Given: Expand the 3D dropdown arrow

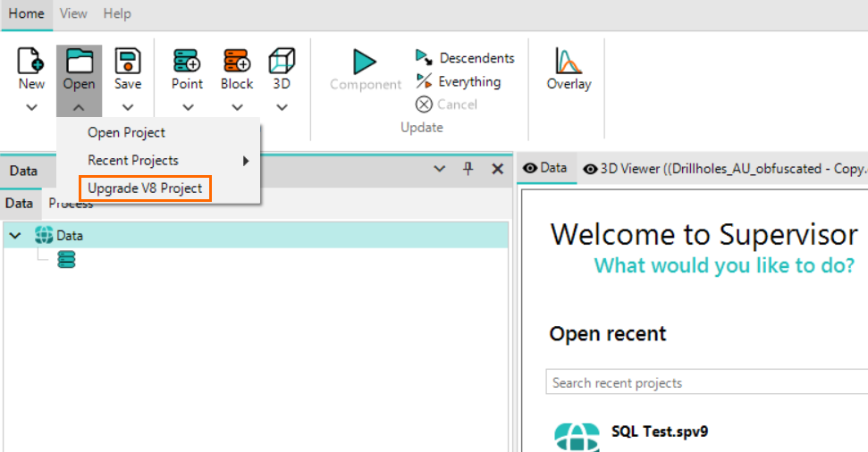Looking at the screenshot, I should point(282,107).
